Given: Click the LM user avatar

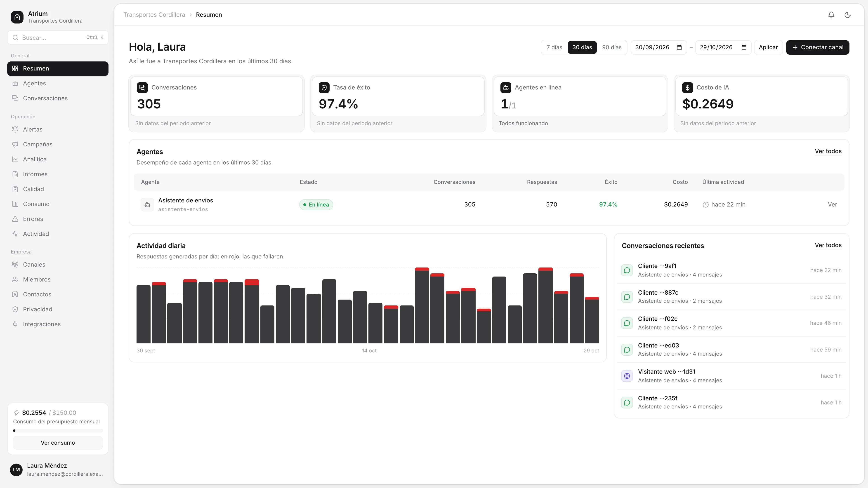Looking at the screenshot, I should (x=16, y=470).
